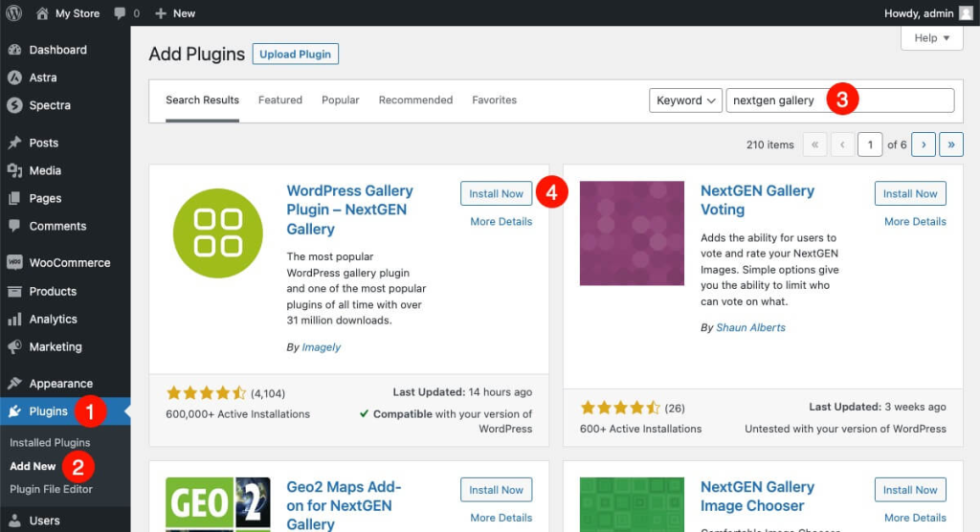Click the NextGEN Gallery green logo

(217, 233)
